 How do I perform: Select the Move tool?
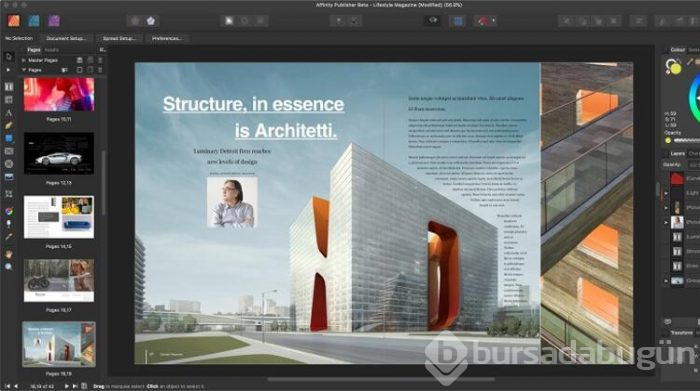pyautogui.click(x=8, y=57)
